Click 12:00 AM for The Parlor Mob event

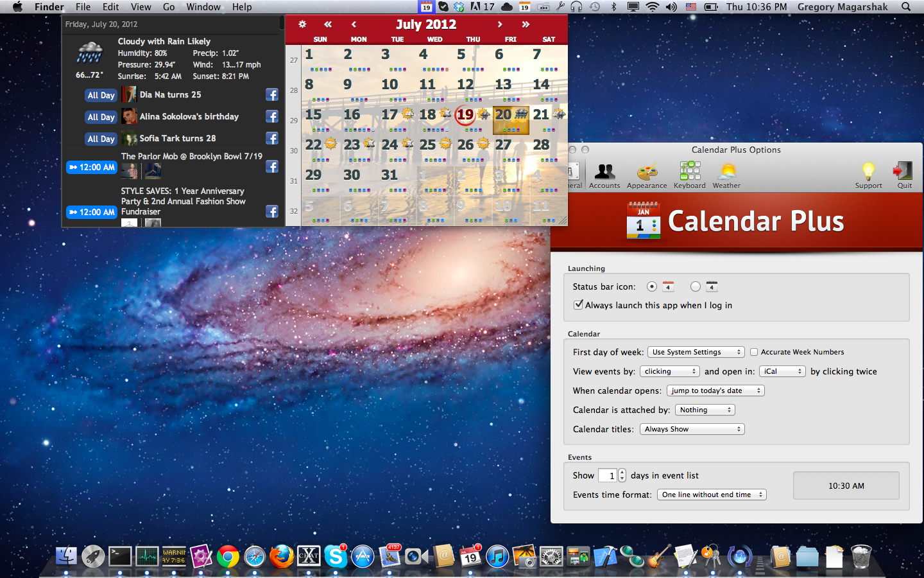[x=91, y=167]
